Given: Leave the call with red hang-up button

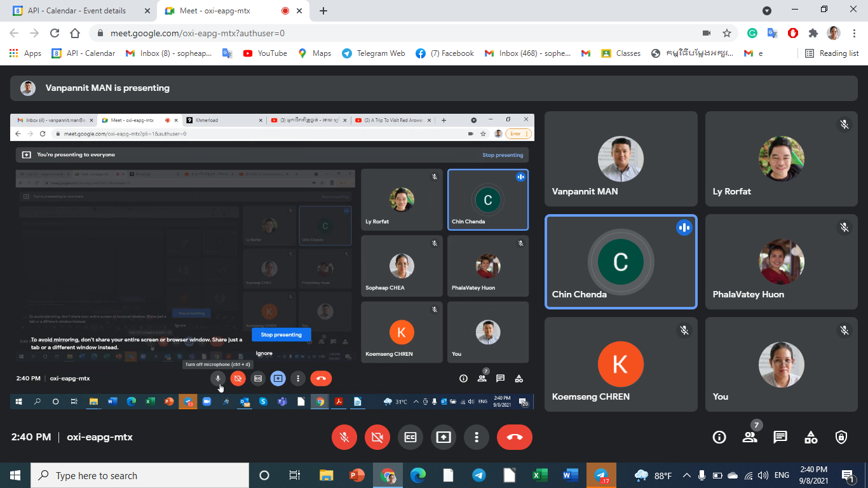Looking at the screenshot, I should (x=514, y=437).
